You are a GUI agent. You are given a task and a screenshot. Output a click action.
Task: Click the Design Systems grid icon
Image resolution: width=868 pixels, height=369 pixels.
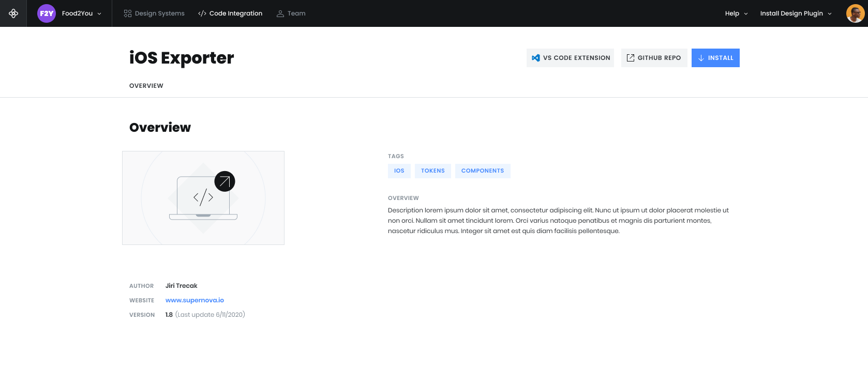point(128,13)
